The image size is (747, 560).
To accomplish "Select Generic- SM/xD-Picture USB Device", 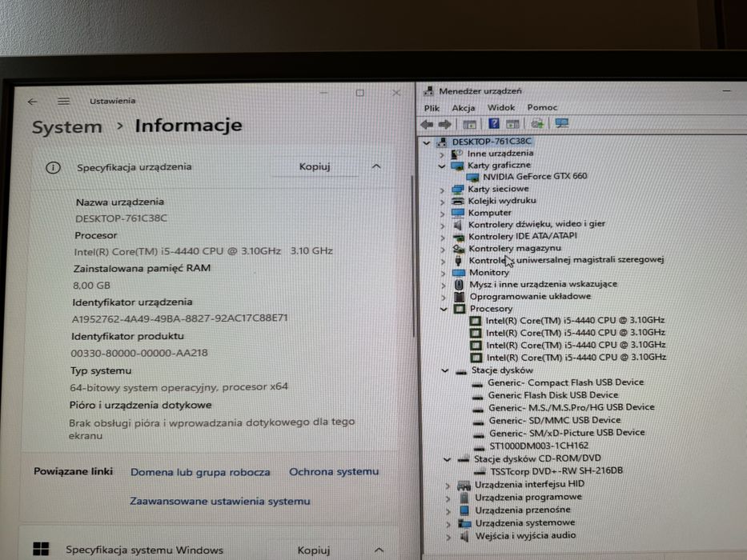I will (567, 433).
